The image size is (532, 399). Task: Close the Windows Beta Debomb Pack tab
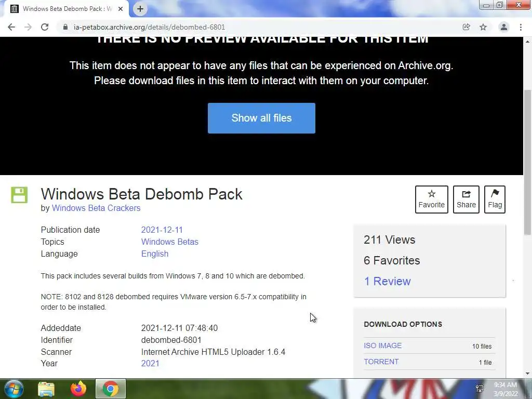pos(121,9)
